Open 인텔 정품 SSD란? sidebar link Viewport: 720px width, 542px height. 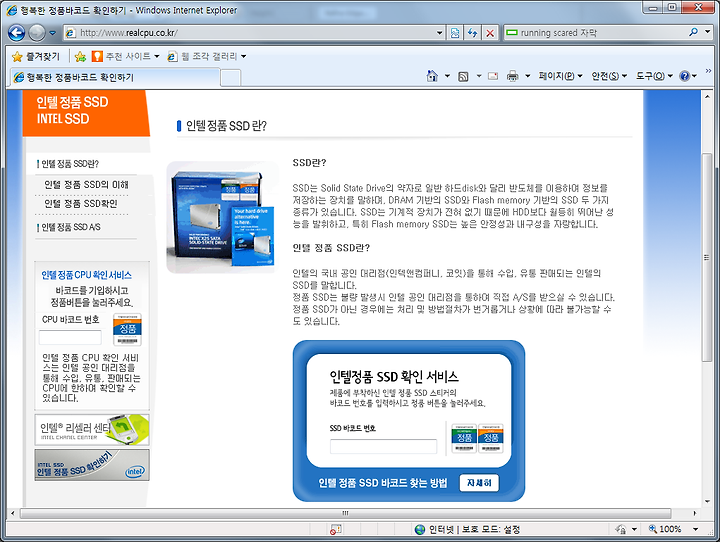point(70,164)
